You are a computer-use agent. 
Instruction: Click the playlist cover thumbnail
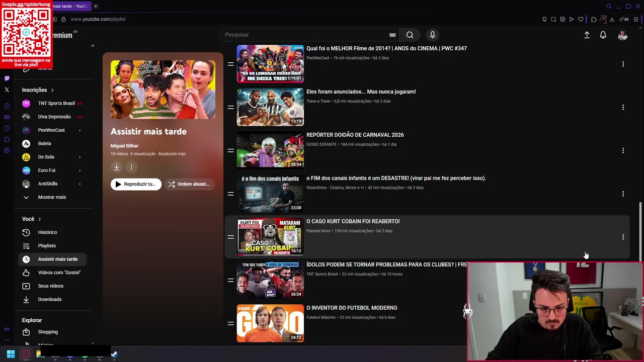163,89
